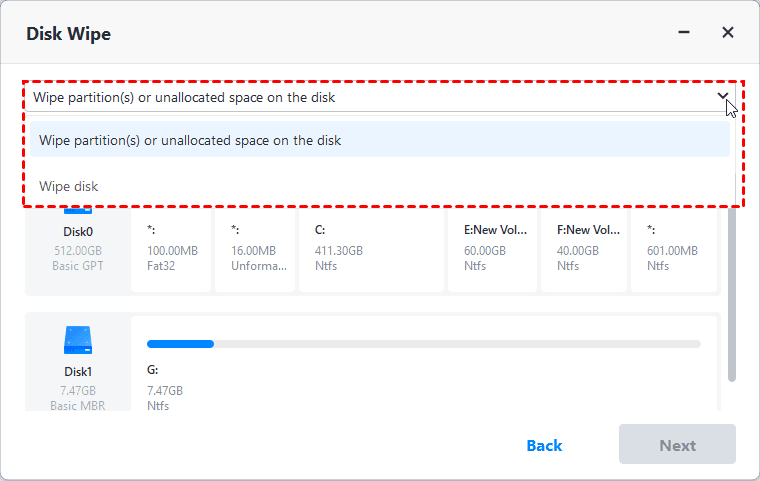The width and height of the screenshot is (760, 481).
Task: Select the Disk0 512.00GB Basic GPT entry
Action: click(x=77, y=248)
